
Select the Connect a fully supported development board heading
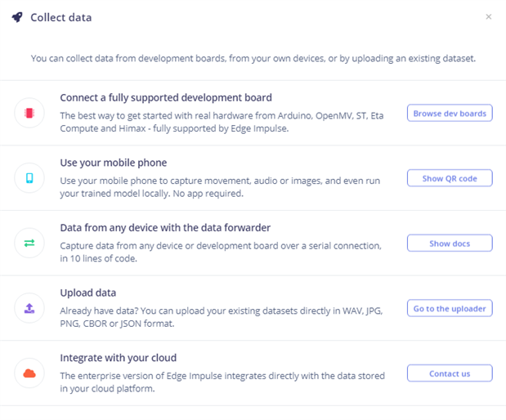(166, 97)
